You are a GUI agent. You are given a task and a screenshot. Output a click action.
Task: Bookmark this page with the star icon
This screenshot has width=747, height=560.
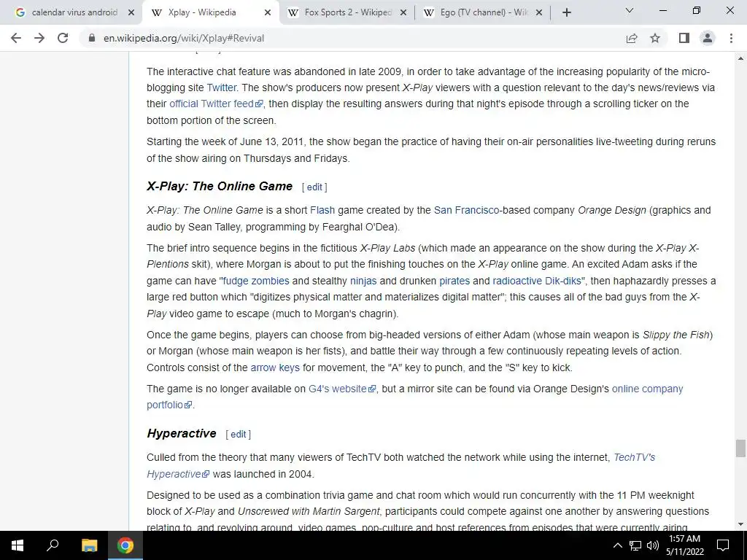(655, 38)
